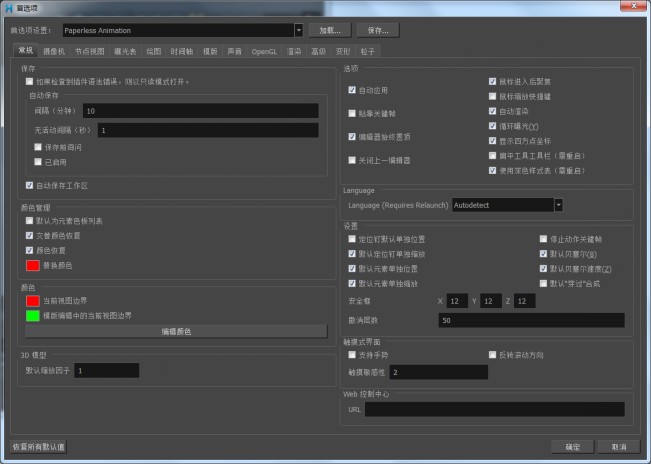Uncheck 默认定位钉单独缩放

click(352, 254)
